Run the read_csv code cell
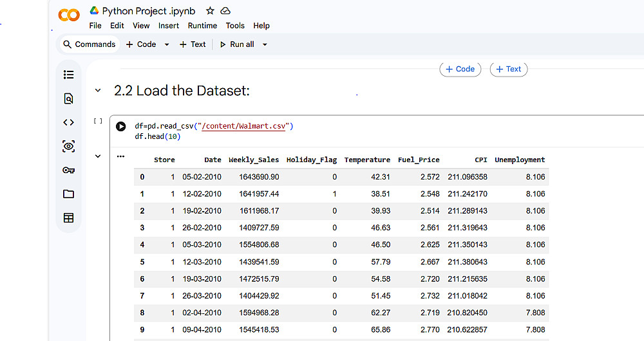This screenshot has width=644, height=341. click(x=120, y=127)
